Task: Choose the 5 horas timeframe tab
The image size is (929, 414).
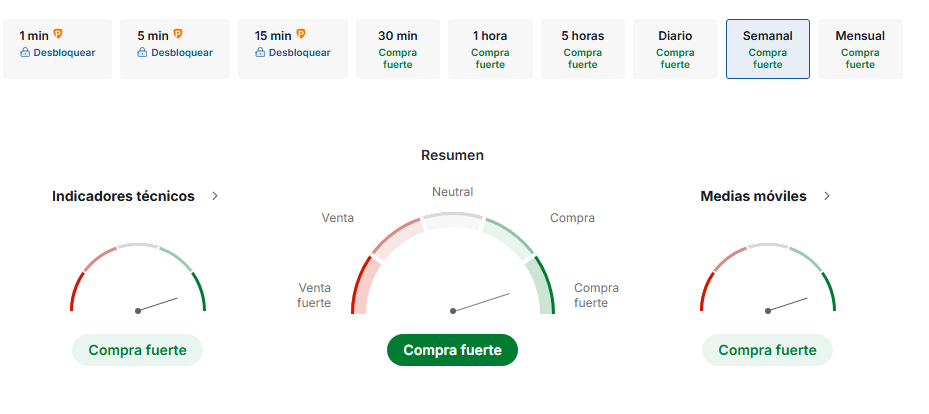Action: (x=583, y=48)
